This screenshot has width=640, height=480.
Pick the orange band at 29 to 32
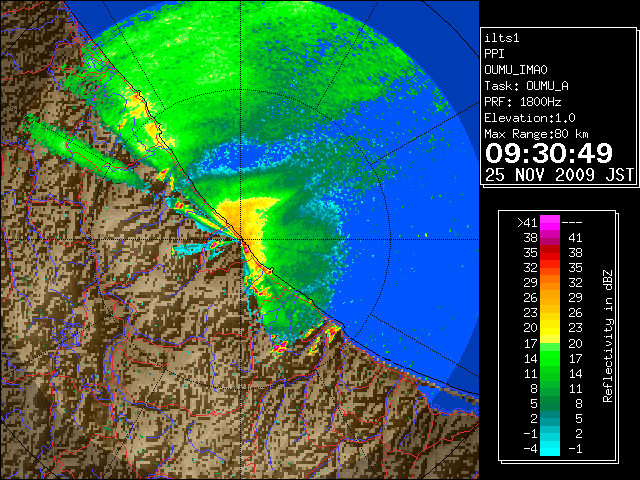click(x=550, y=283)
